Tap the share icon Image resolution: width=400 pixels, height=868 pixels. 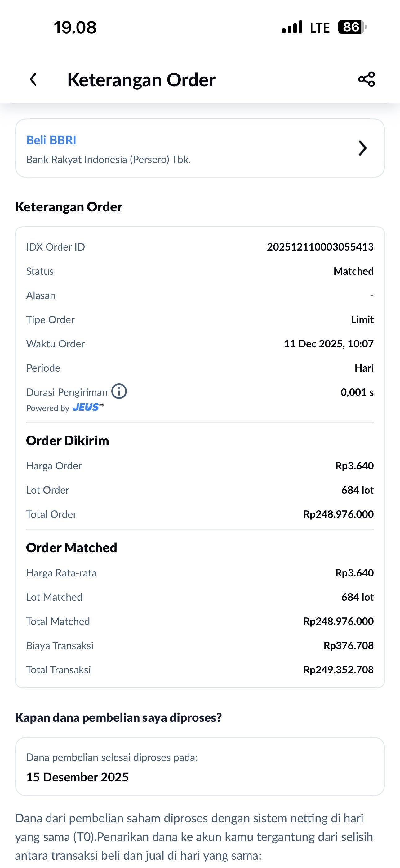click(366, 79)
